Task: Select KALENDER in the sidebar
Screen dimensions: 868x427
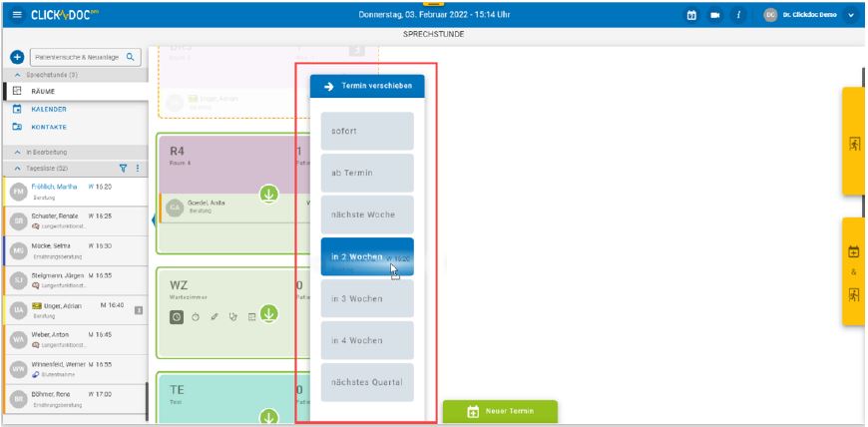Action: click(49, 109)
